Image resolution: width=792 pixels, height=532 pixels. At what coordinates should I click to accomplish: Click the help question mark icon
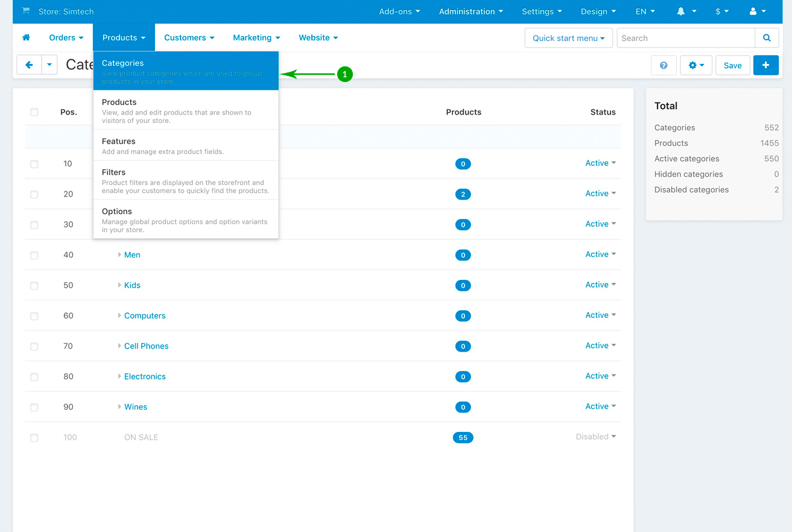[x=664, y=65]
